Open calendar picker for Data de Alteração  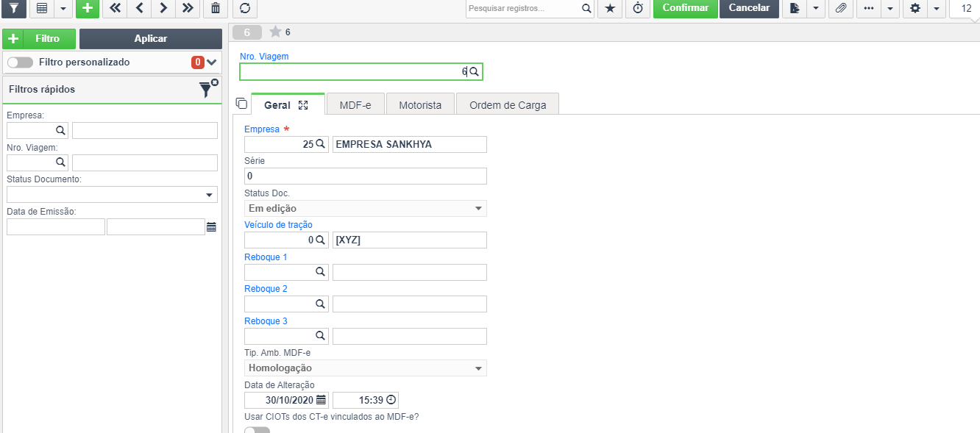321,401
